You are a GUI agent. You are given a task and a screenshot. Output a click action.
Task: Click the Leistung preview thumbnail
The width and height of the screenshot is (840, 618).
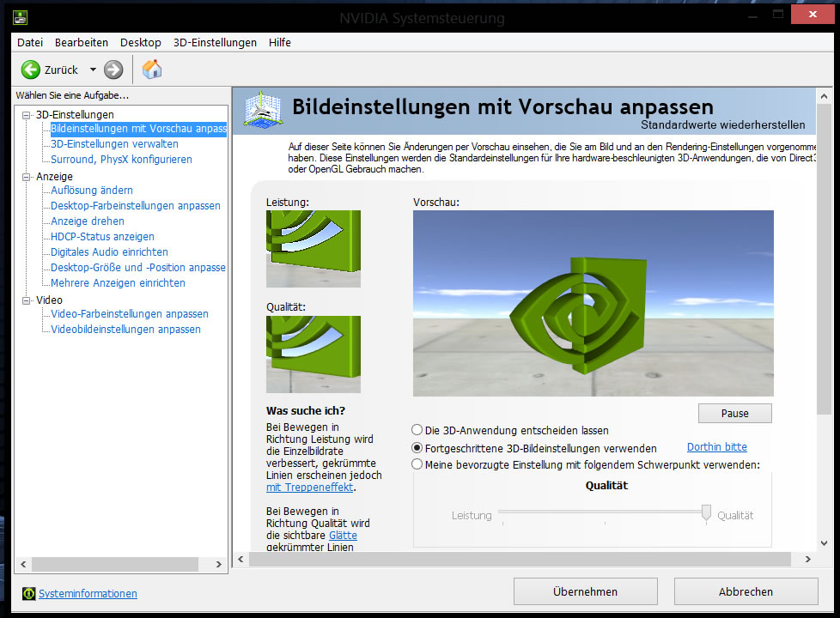pyautogui.click(x=313, y=249)
